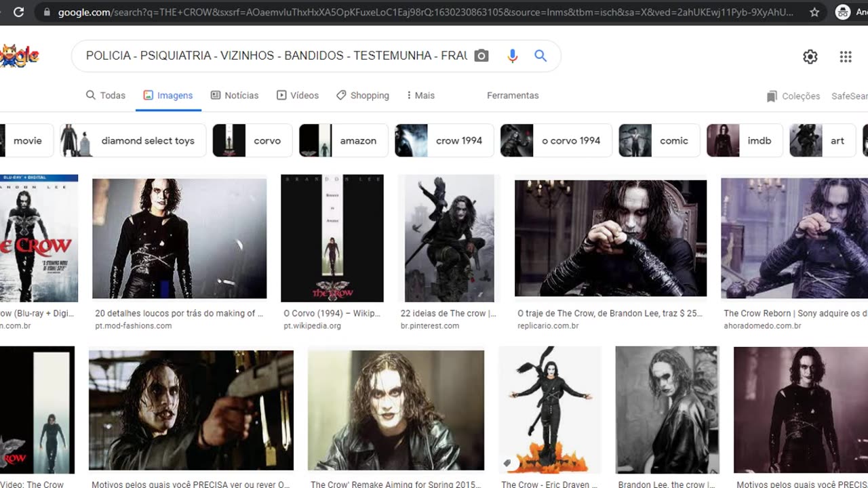Open the Eric Draven figure thumbnail
Image resolution: width=868 pixels, height=488 pixels.
[x=550, y=410]
